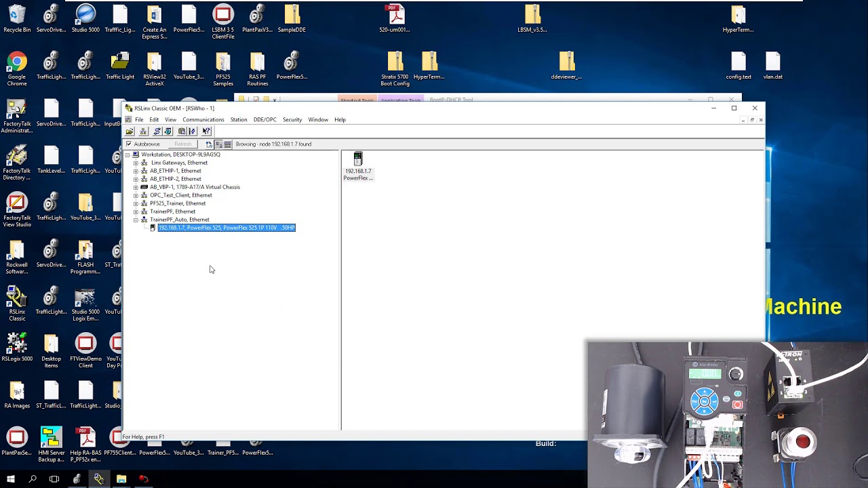Collapse the TrainerPF_Auto, Ethernet node
The height and width of the screenshot is (488, 868).
(136, 220)
